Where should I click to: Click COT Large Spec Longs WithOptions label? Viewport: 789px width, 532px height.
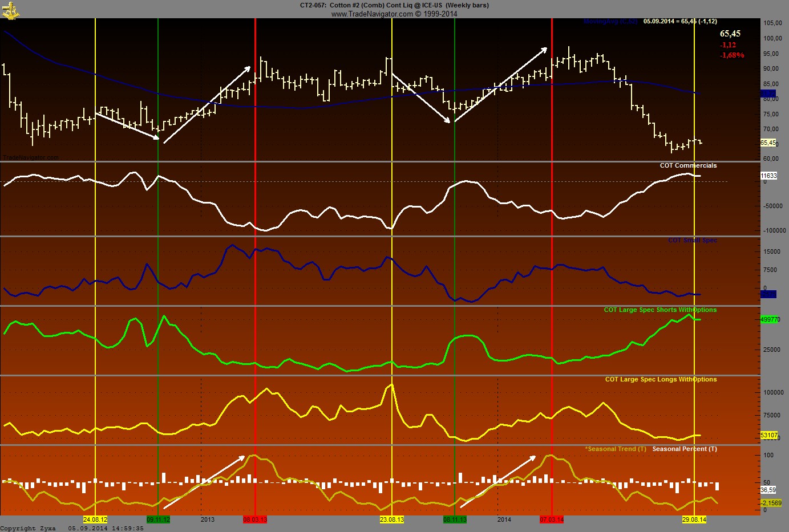(661, 379)
